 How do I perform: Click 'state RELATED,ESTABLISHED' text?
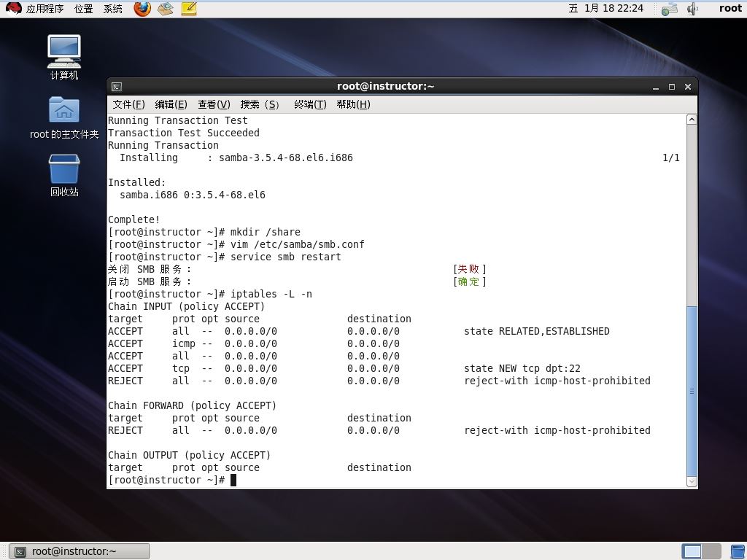(x=537, y=331)
